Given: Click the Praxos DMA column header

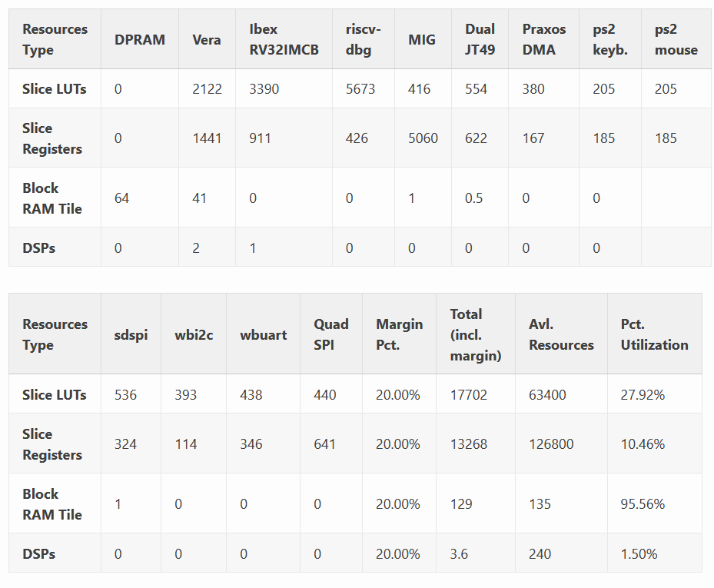Looking at the screenshot, I should click(543, 40).
